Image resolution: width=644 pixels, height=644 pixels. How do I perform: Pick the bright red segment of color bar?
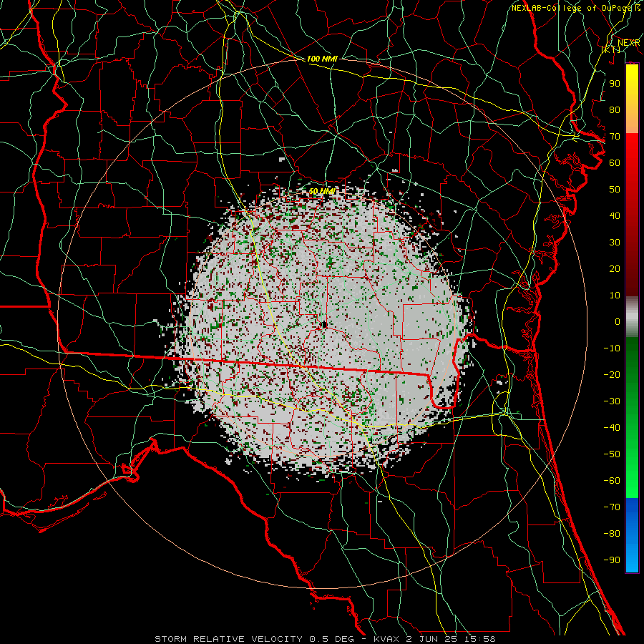(x=632, y=150)
